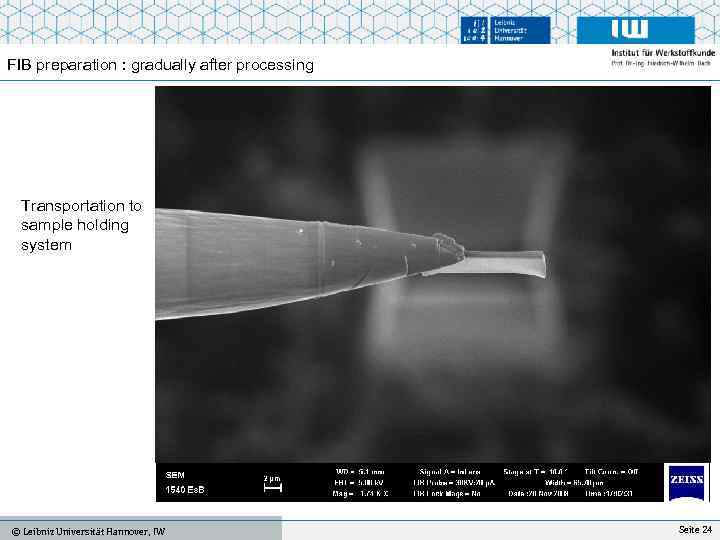Click the 'Signal A =' detector entry

(450, 472)
